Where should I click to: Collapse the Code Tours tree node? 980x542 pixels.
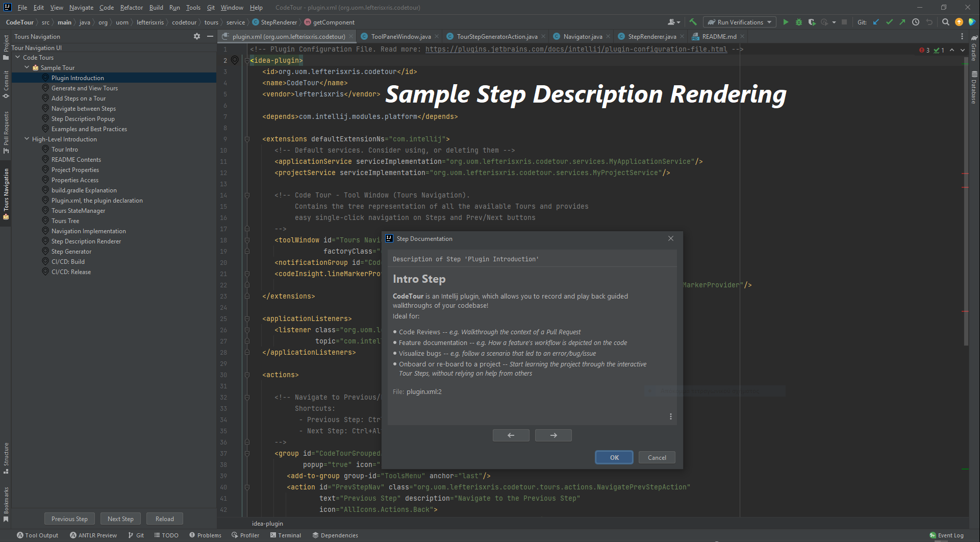tap(18, 57)
